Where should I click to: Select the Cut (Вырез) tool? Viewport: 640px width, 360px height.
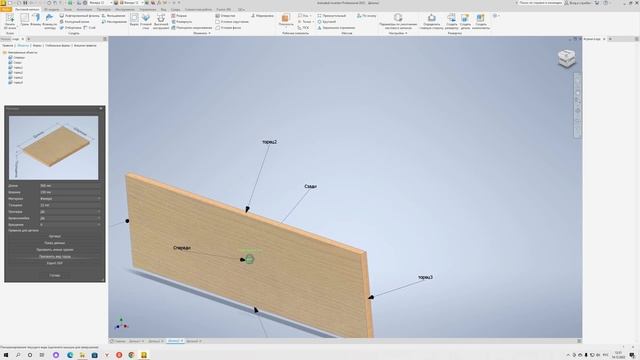point(134,20)
